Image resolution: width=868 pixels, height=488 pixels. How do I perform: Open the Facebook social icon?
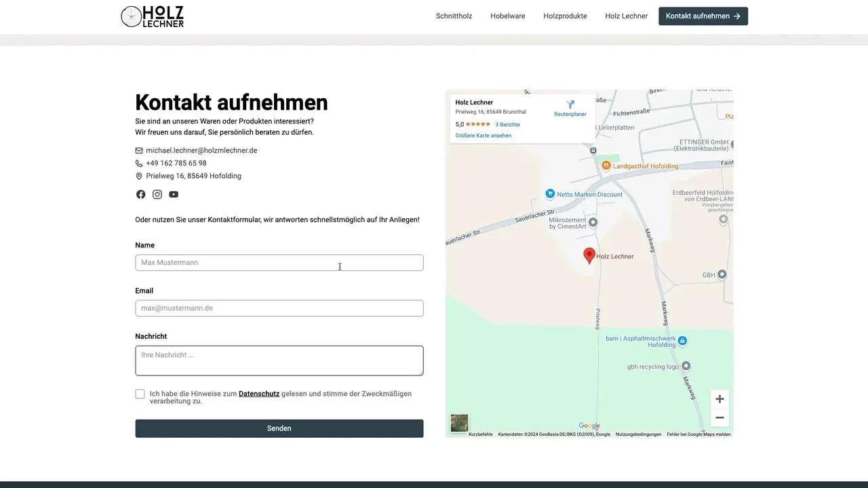[x=140, y=195]
